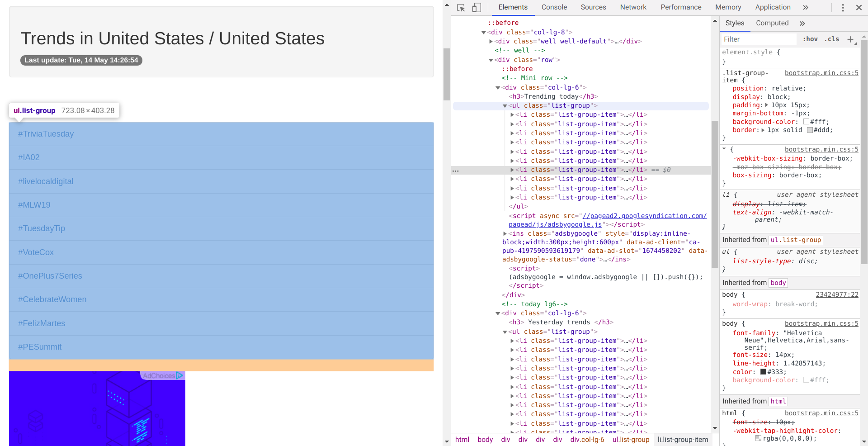Open the #CelebrateWomen trend
868x446 pixels.
tap(52, 299)
